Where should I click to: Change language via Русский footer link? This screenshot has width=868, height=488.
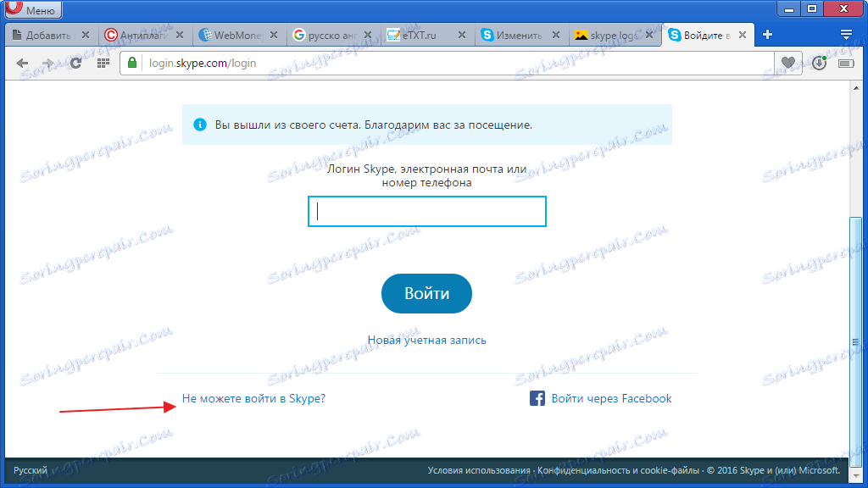pyautogui.click(x=31, y=470)
